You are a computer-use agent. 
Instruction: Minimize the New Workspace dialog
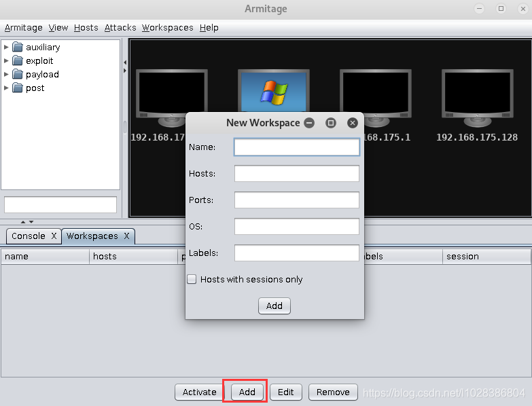point(309,123)
